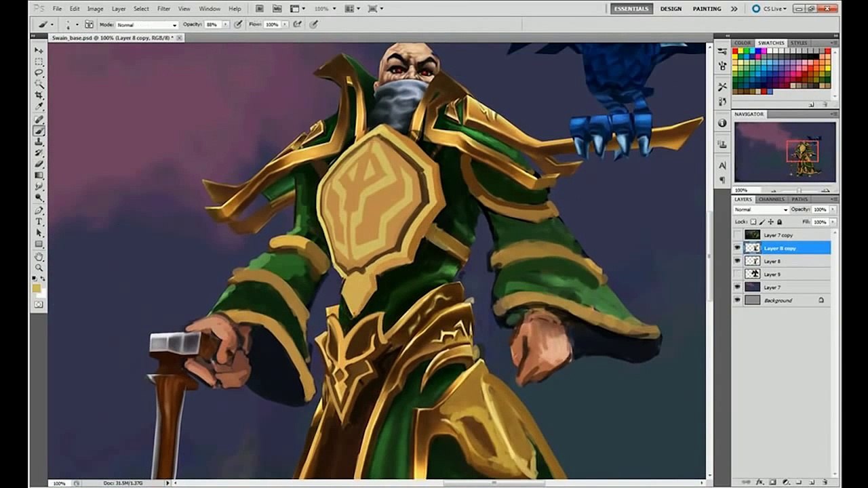Open the Filter menu
The image size is (868, 488).
click(163, 9)
